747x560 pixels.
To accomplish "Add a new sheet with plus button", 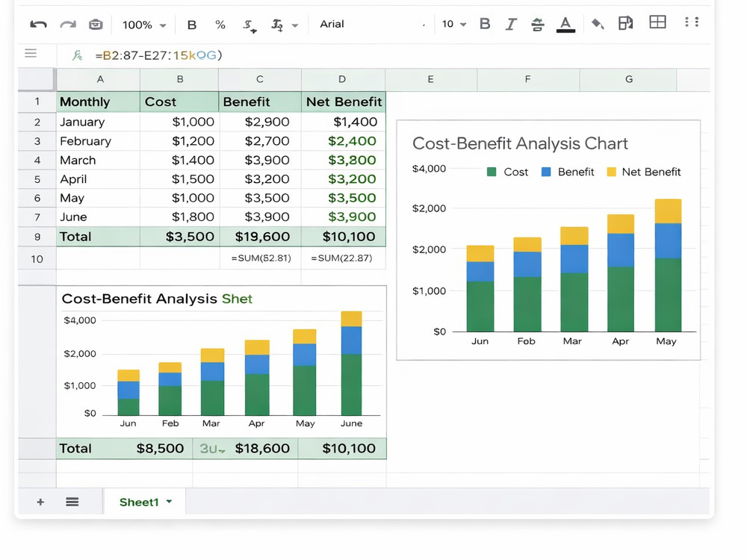I will click(40, 502).
